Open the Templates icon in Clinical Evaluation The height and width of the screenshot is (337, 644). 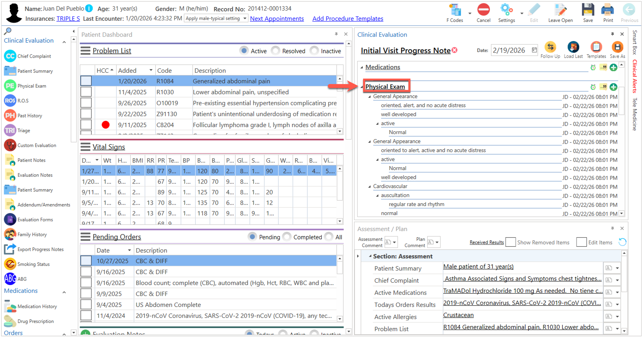[x=596, y=47]
